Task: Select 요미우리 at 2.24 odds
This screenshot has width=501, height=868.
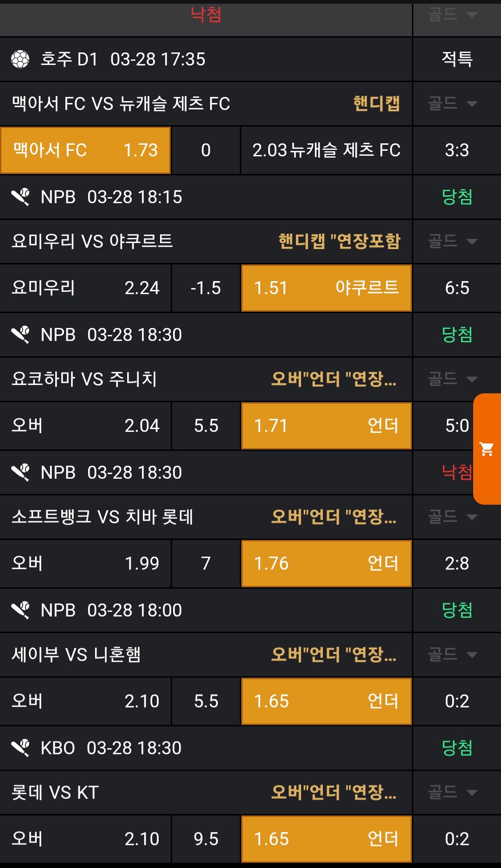Action: [x=86, y=288]
